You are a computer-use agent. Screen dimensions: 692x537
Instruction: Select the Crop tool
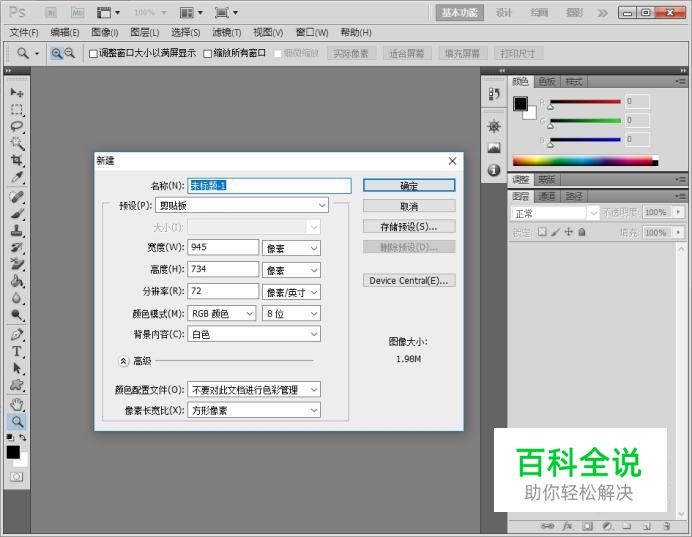(x=17, y=160)
